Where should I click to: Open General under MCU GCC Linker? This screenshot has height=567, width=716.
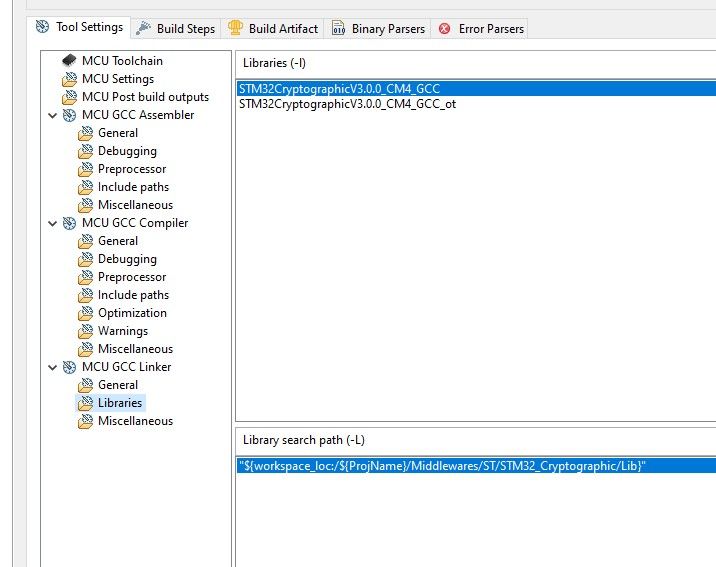(118, 385)
